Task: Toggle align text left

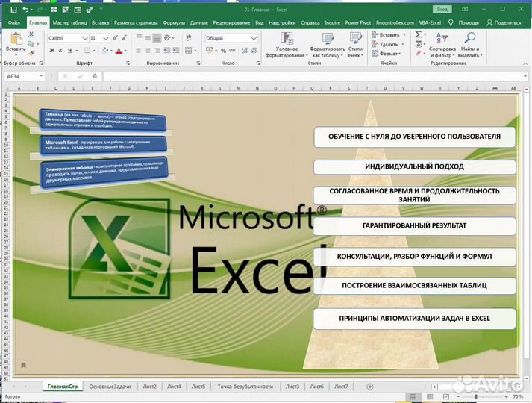Action: pos(139,51)
